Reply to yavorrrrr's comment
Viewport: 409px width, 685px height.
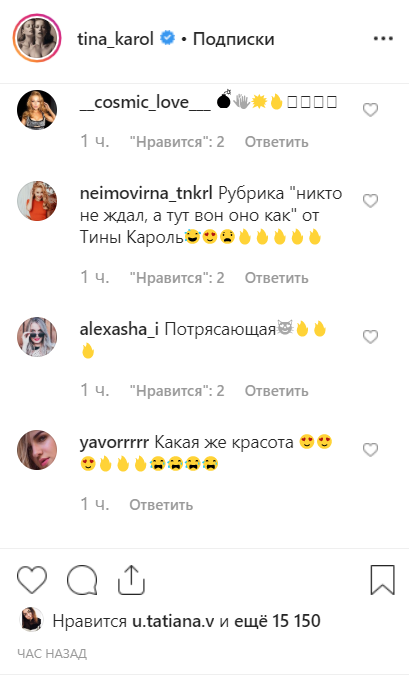(x=161, y=505)
